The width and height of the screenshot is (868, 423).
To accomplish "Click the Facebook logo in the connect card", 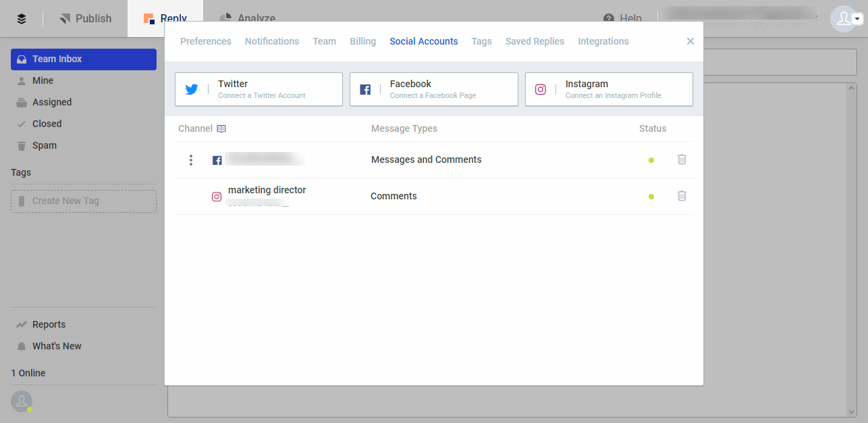I will point(365,89).
